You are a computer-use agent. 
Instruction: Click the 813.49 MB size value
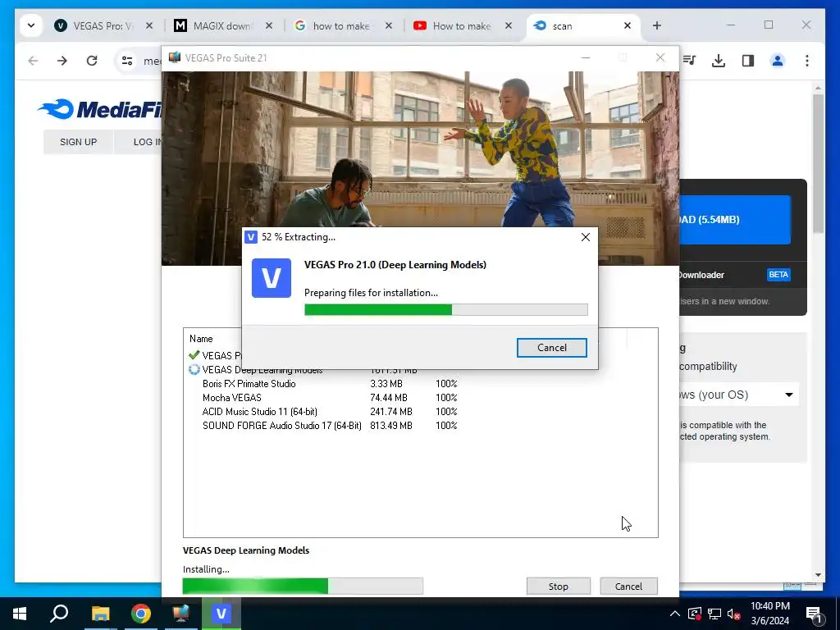(391, 426)
